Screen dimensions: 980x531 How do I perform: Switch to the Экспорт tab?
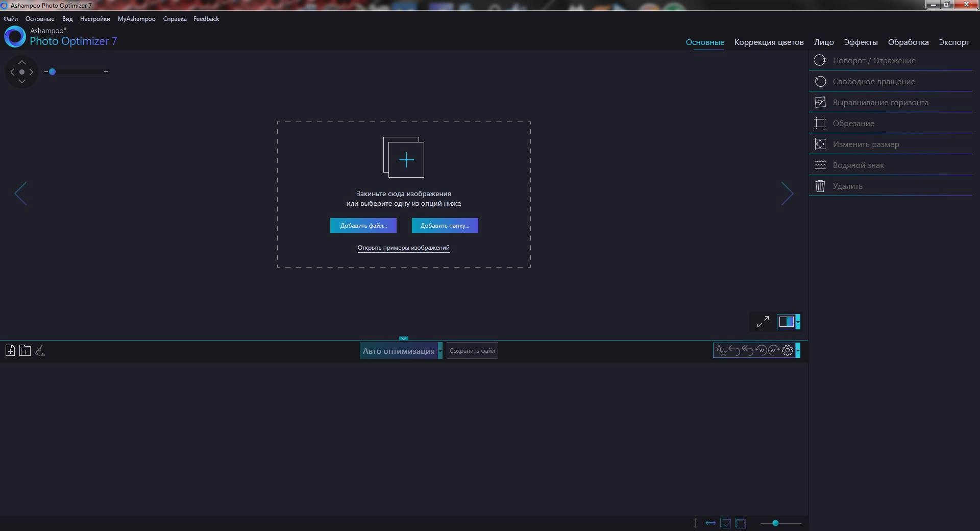point(954,42)
